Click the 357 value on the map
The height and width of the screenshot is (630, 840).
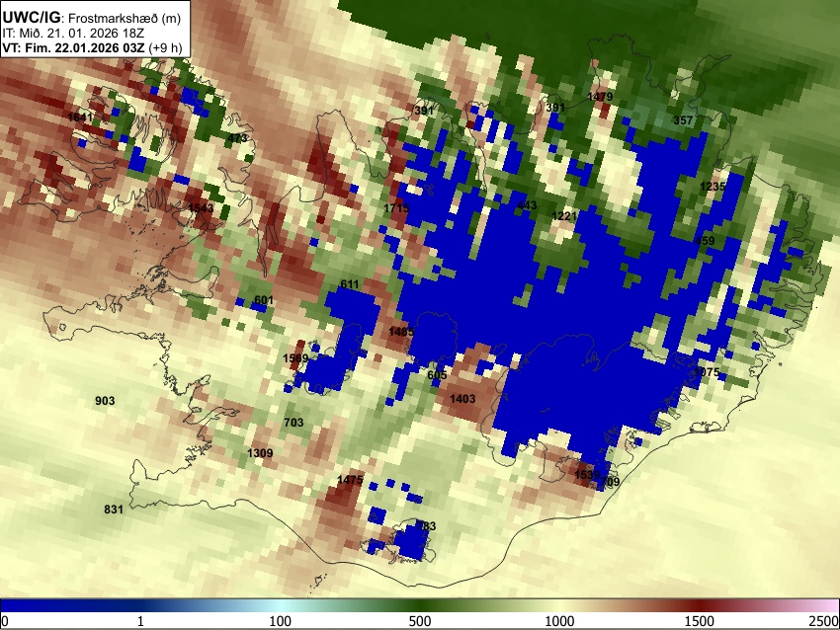coord(683,120)
